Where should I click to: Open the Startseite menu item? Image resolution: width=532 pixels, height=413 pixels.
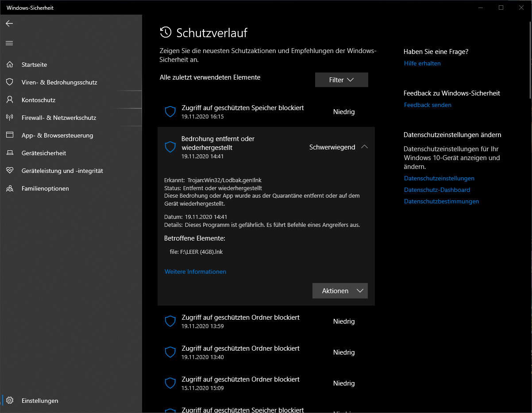click(71, 65)
